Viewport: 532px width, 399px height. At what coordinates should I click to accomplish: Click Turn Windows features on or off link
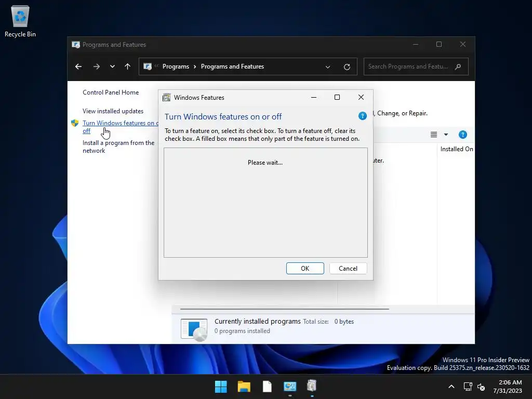click(120, 127)
